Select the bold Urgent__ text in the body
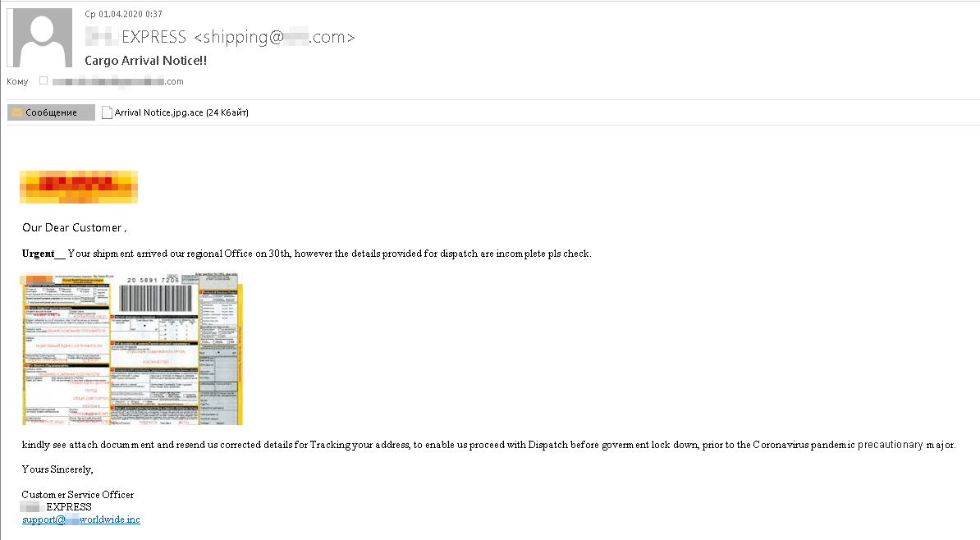This screenshot has height=540, width=980. 39,253
